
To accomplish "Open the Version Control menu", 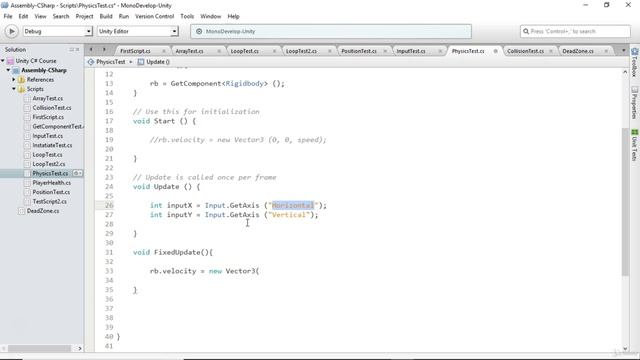I will click(x=154, y=16).
